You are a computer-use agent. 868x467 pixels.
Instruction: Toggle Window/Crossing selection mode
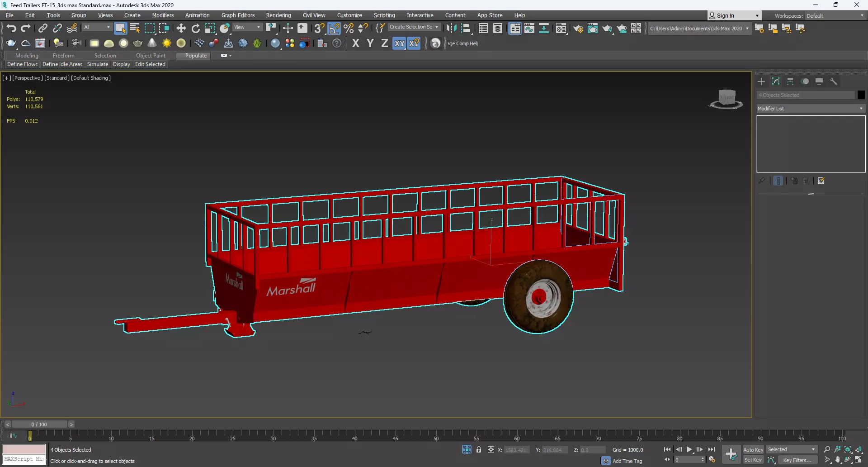click(164, 29)
